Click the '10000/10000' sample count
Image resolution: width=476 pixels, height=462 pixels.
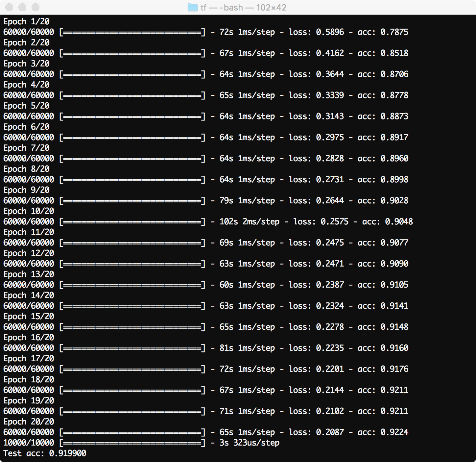[29, 443]
